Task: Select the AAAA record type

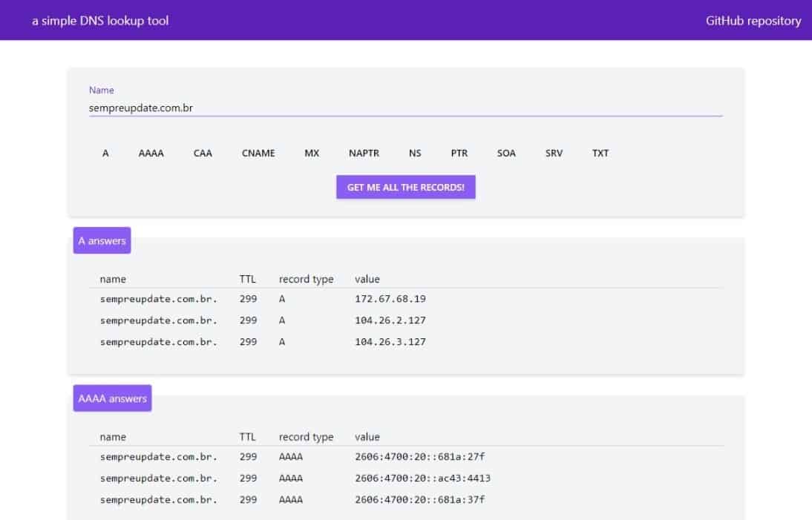Action: pyautogui.click(x=151, y=153)
